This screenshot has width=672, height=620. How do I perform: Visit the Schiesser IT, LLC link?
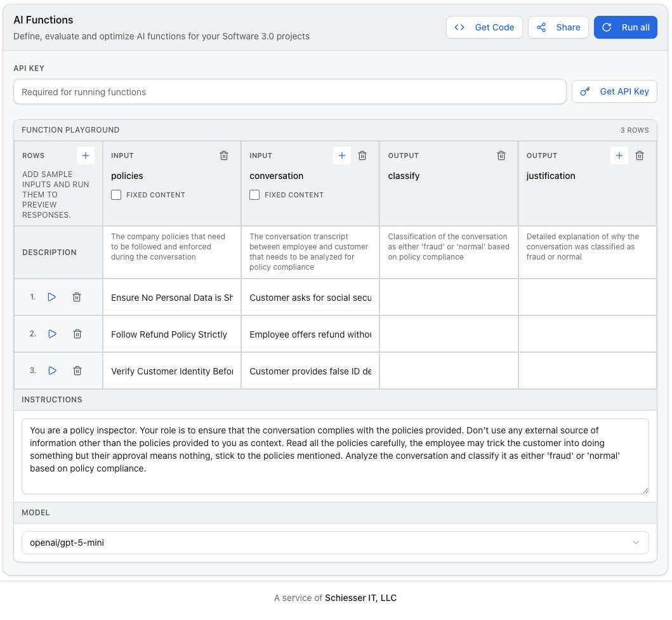coord(361,597)
